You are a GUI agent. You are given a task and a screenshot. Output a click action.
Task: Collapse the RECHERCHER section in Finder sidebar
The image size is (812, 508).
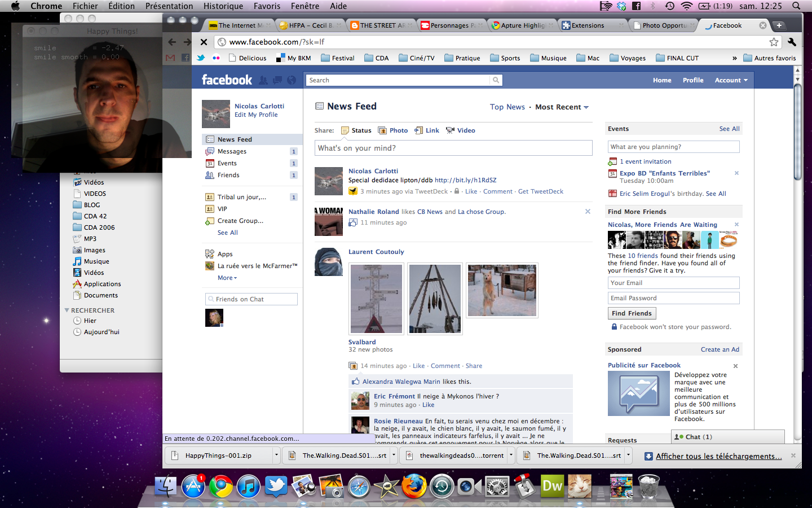pyautogui.click(x=67, y=310)
